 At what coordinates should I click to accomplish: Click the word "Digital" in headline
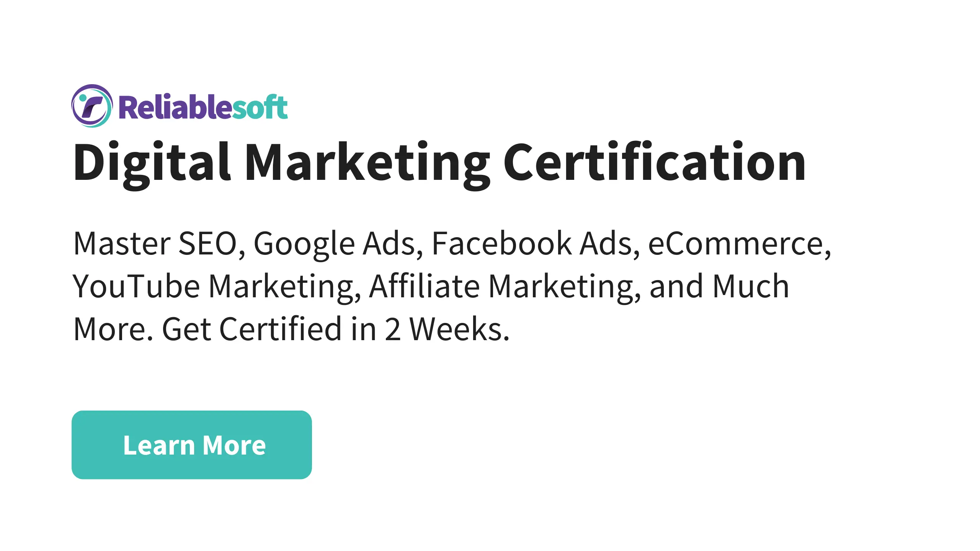click(x=152, y=162)
